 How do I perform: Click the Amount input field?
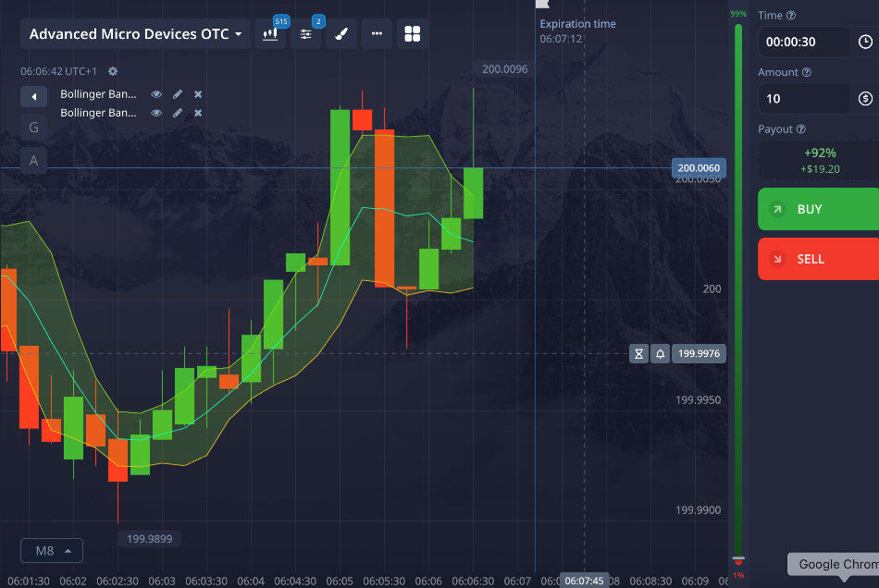coord(804,99)
